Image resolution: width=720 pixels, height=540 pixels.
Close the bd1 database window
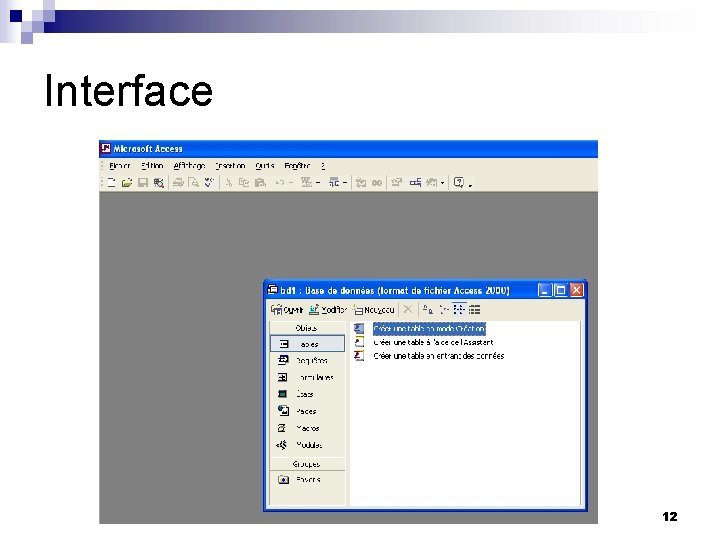point(577,290)
